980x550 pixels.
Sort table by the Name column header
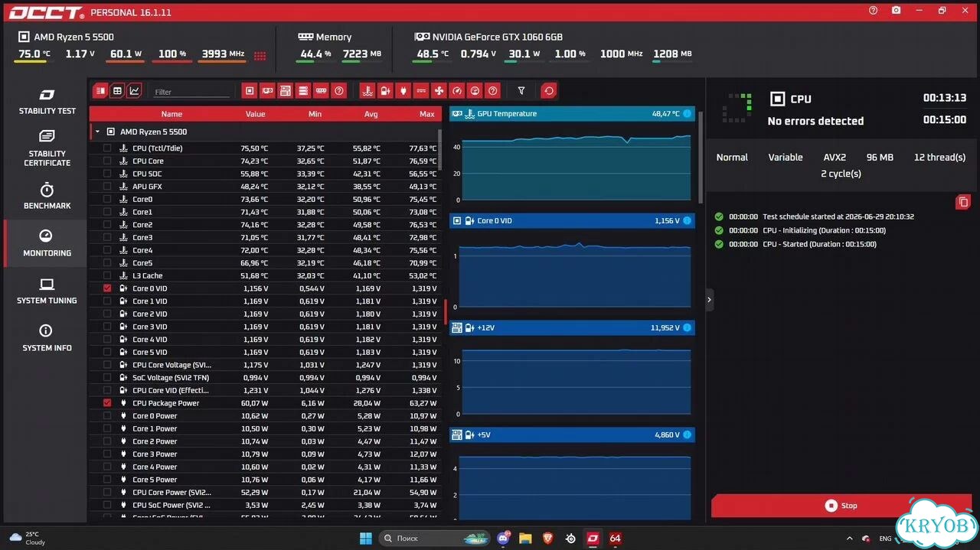coord(172,114)
